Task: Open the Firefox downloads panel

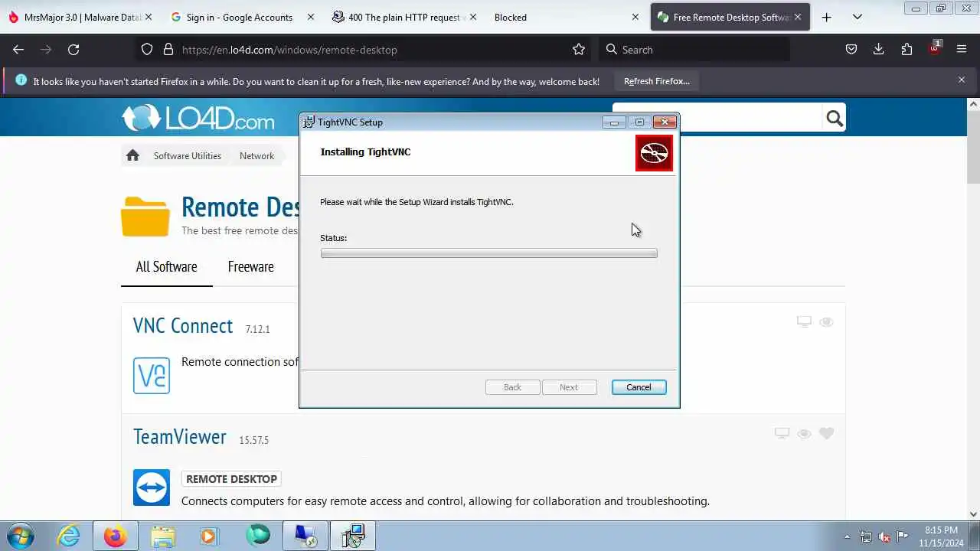Action: (879, 49)
